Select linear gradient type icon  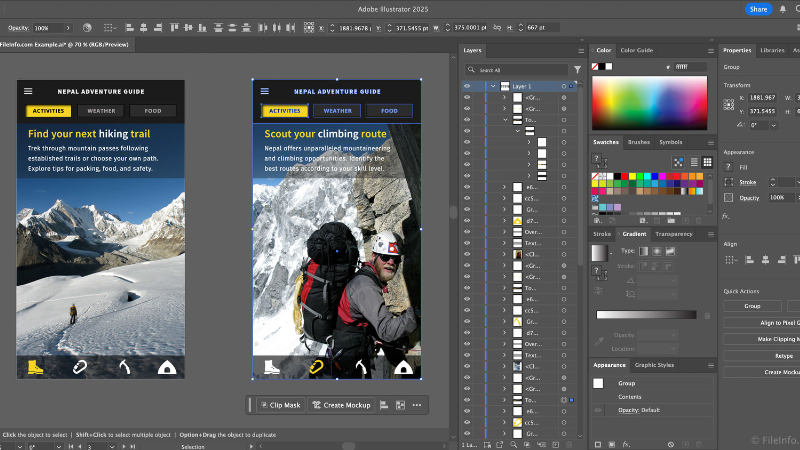click(x=643, y=250)
